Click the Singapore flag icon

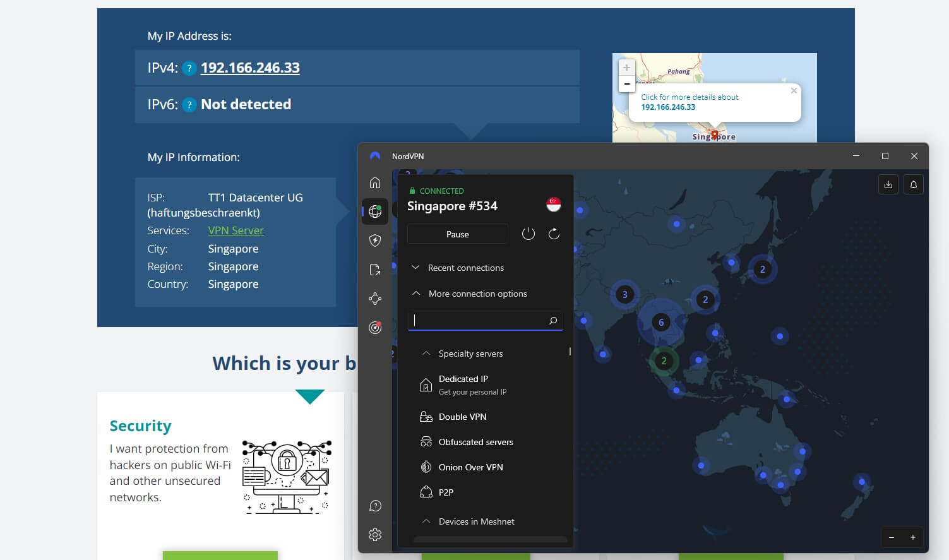(x=554, y=205)
